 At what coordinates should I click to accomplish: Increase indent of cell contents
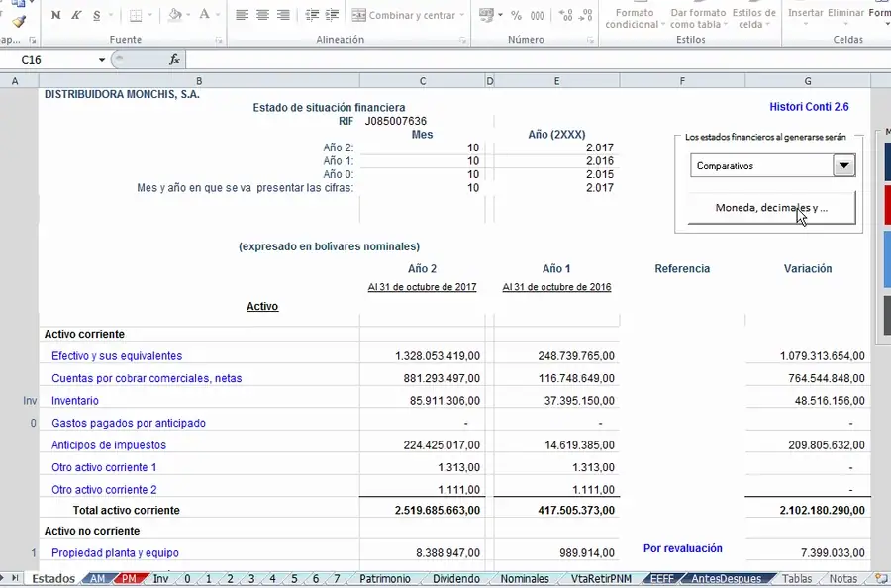click(x=333, y=15)
